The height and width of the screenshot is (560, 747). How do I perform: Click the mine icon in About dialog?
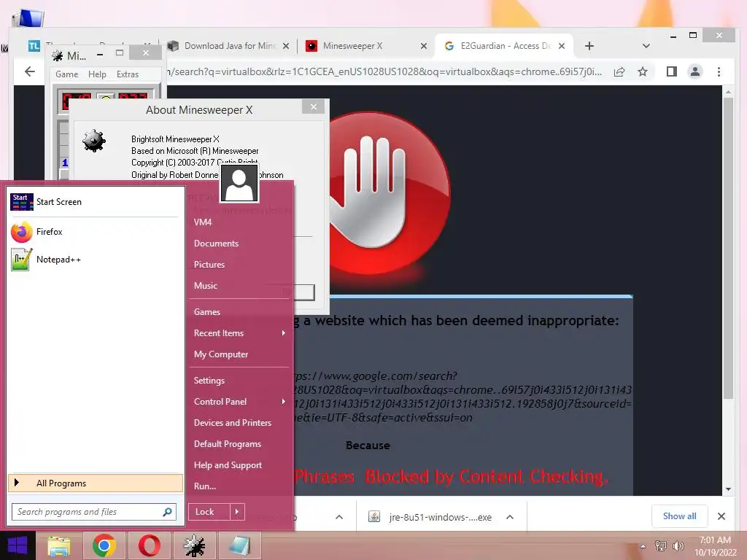click(x=94, y=141)
